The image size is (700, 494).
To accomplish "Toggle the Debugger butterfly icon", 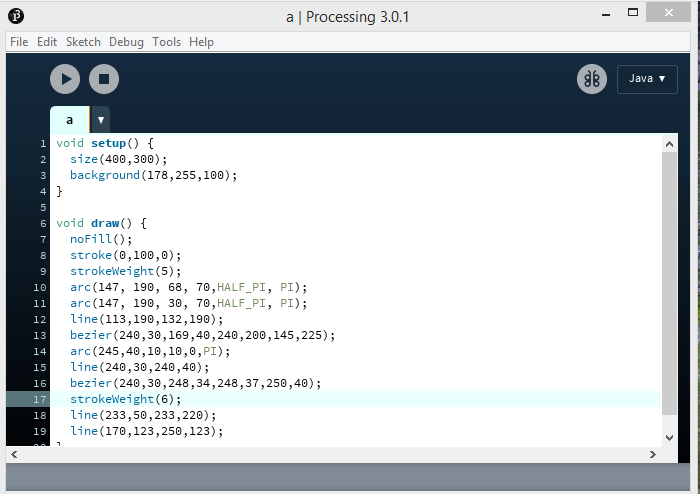I will click(592, 79).
